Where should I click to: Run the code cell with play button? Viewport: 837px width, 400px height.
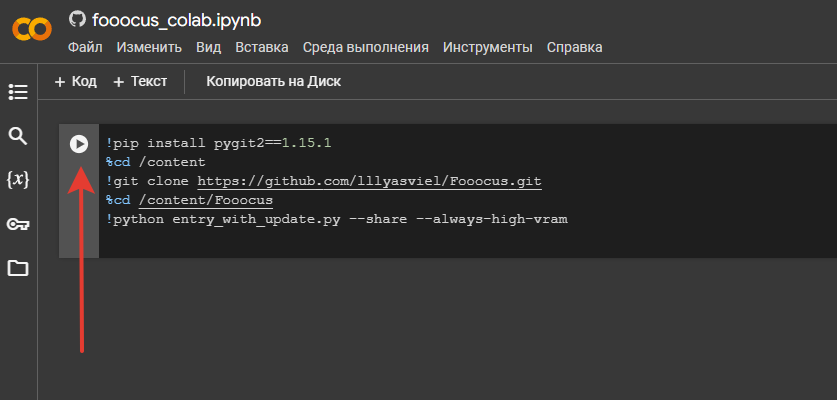point(79,144)
